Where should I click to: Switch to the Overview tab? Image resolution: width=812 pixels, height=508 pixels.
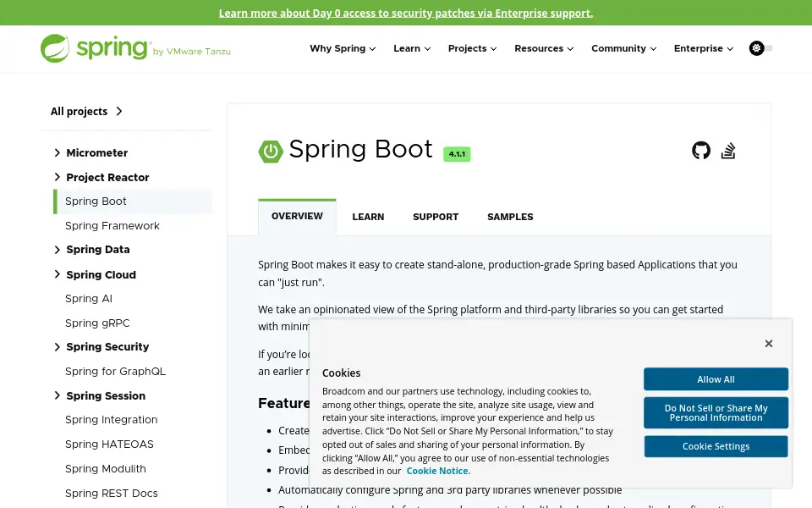click(297, 216)
